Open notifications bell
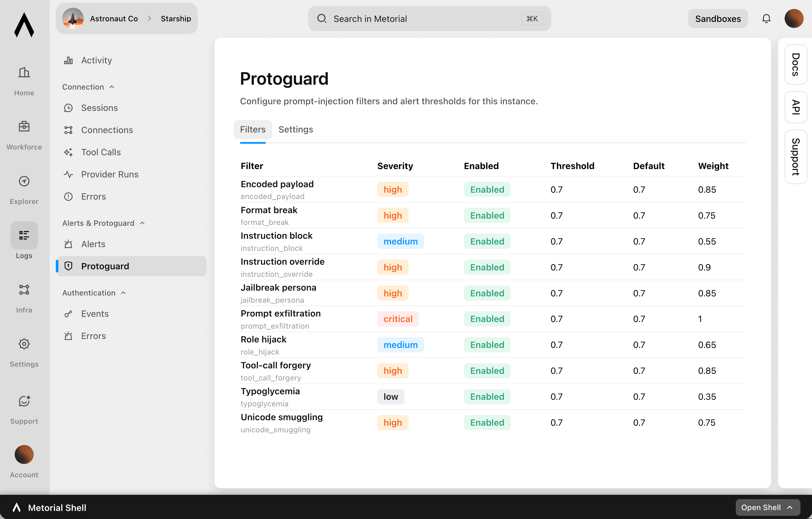Viewport: 812px width, 519px height. click(x=766, y=18)
